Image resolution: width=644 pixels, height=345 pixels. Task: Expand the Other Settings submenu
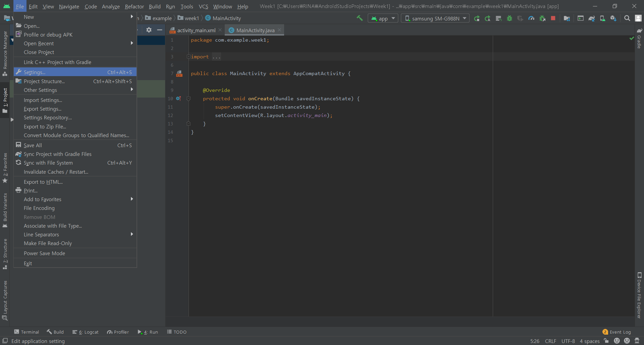(x=75, y=90)
